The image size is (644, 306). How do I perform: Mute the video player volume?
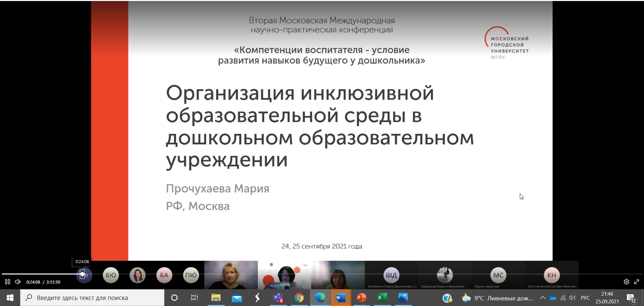pos(18,282)
